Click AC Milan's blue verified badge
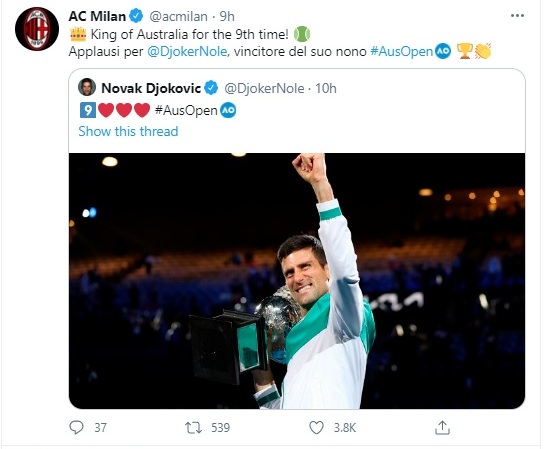Screen dimensions: 545x449 pyautogui.click(x=136, y=16)
